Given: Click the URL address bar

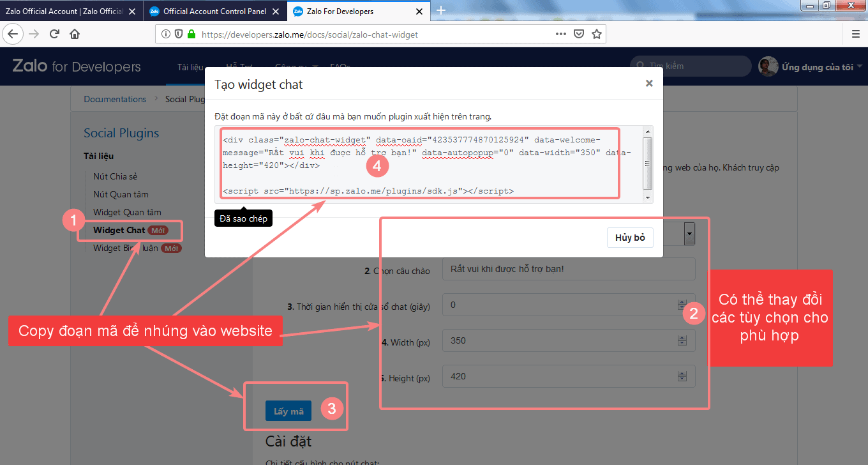Looking at the screenshot, I should [x=380, y=34].
